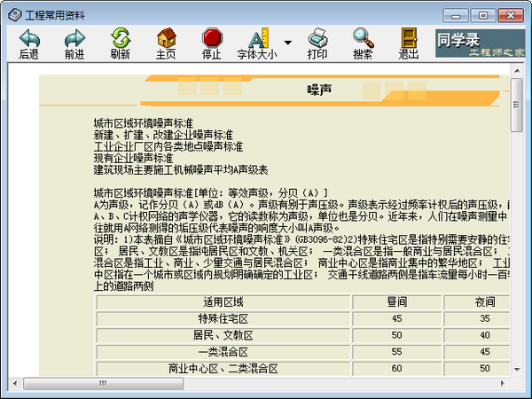Exit via the 退出 door icon

409,37
